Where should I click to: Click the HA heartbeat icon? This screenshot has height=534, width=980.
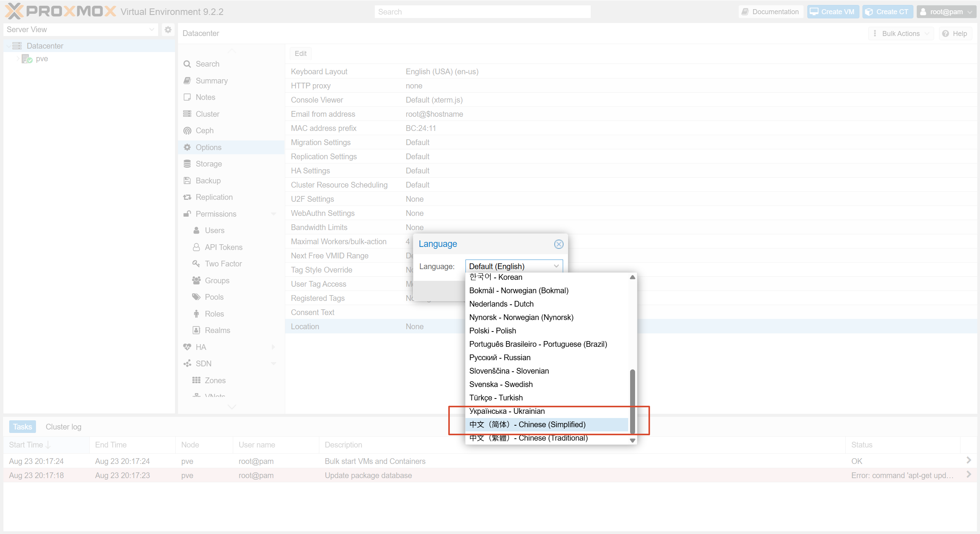[x=187, y=347]
